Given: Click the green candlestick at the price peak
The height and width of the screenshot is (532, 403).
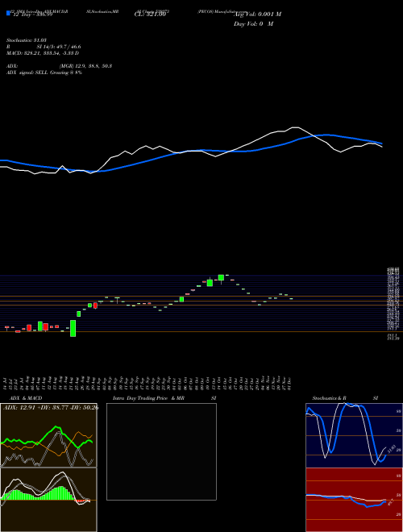Looking at the screenshot, I should click(221, 277).
